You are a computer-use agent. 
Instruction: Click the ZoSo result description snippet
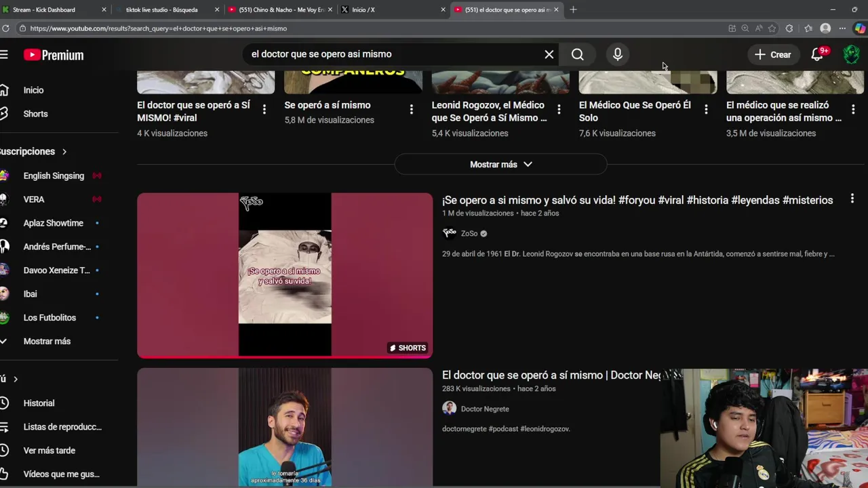pos(638,253)
